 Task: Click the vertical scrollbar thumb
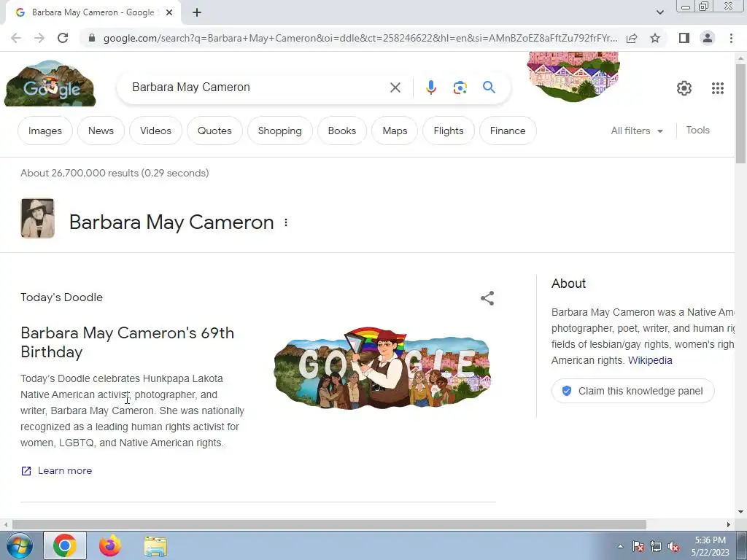[741, 113]
